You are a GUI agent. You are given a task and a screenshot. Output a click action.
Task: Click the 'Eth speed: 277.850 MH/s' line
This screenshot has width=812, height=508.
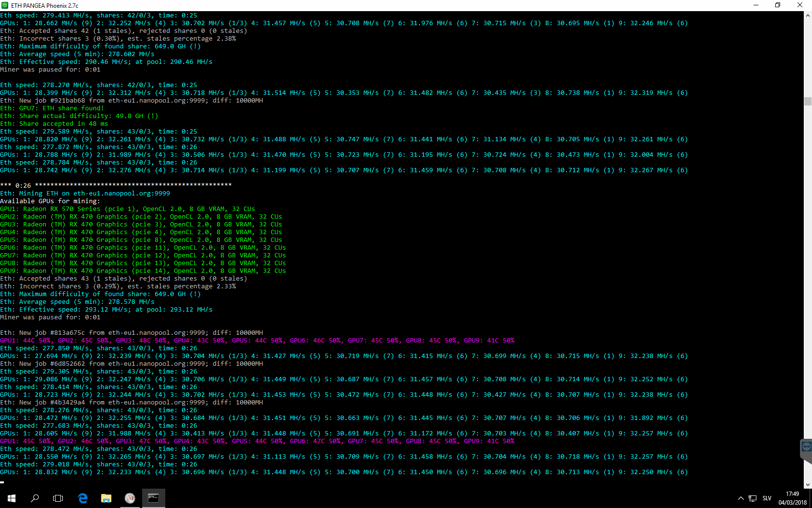[x=99, y=348]
